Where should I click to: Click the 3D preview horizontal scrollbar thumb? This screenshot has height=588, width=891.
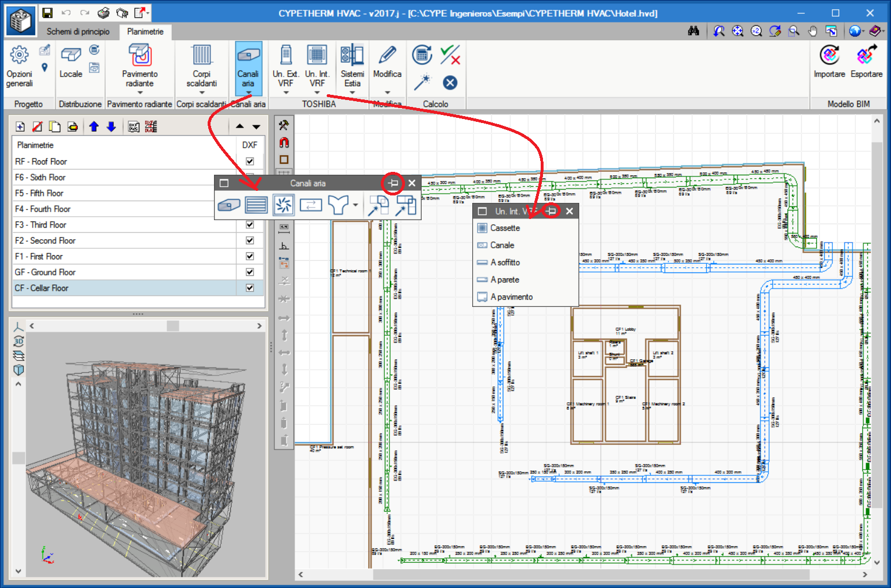tap(173, 326)
